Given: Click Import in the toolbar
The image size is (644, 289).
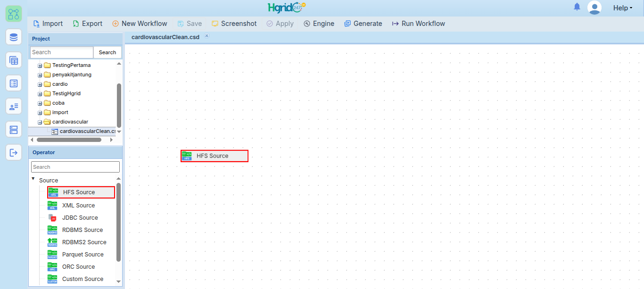Looking at the screenshot, I should [48, 24].
